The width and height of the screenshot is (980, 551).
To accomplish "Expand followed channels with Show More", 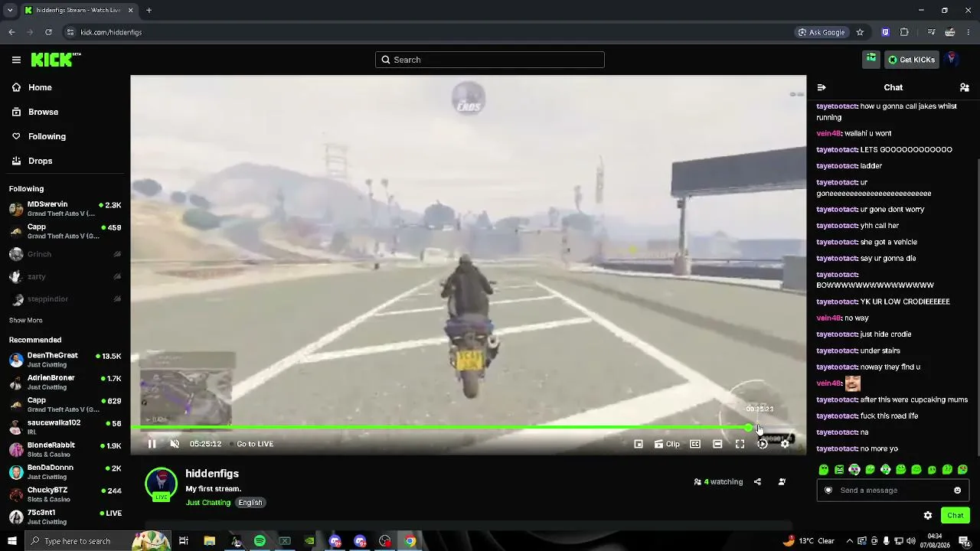I will point(26,320).
